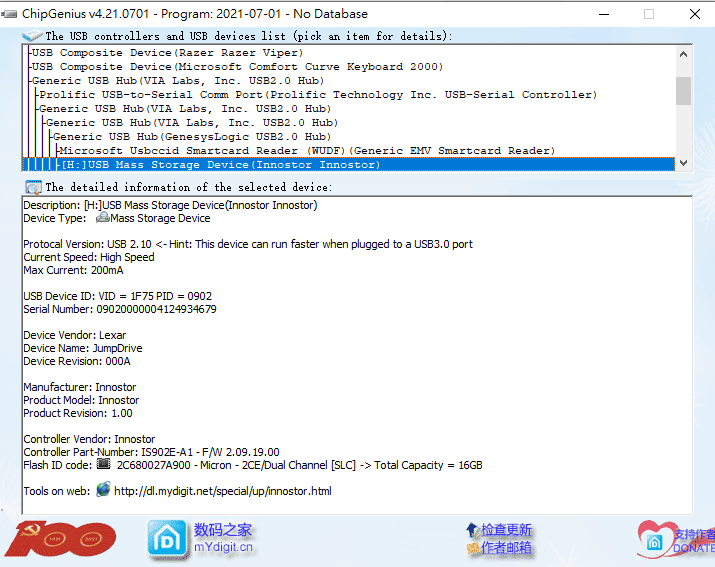This screenshot has height=567, width=715.
Task: Click the device list scrollbar thumb
Action: pos(683,91)
